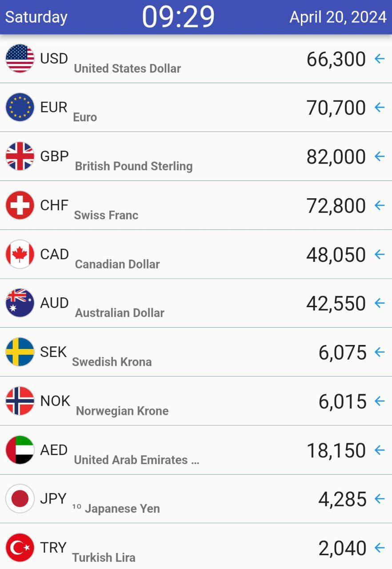Screen dimensions: 392x569
Task: Click the blue arrow next to 66,300
Action: (x=380, y=59)
